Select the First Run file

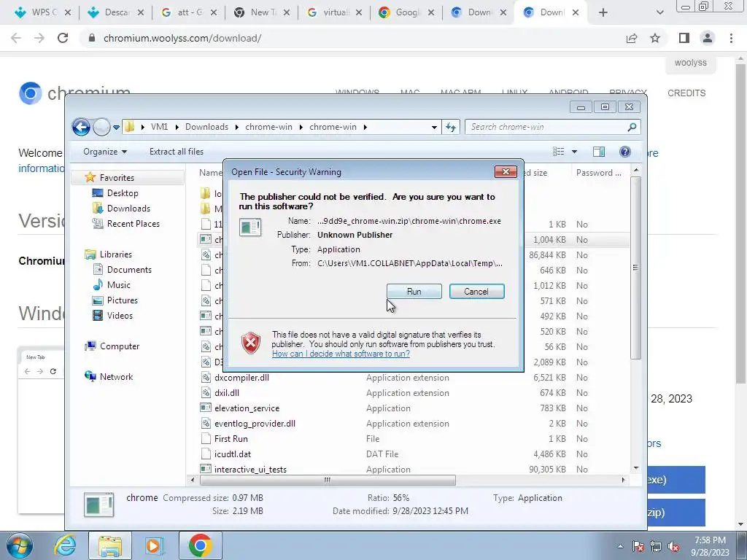[231, 438]
